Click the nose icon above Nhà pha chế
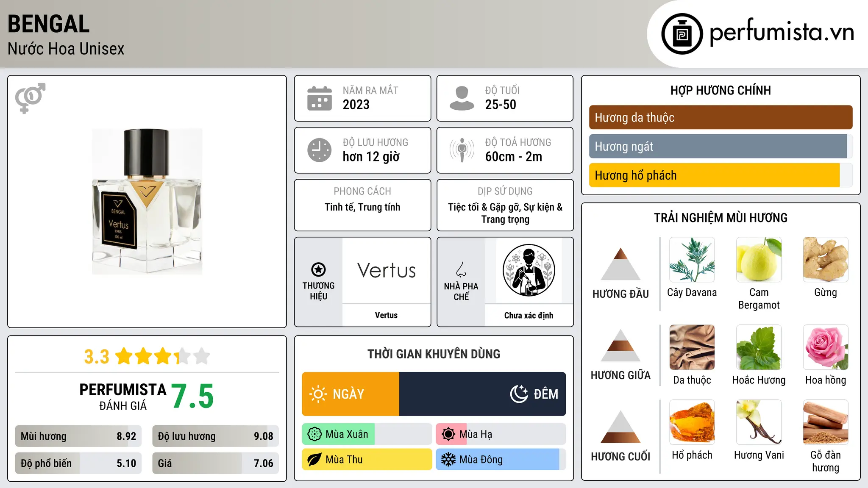The width and height of the screenshot is (868, 488). (x=461, y=269)
